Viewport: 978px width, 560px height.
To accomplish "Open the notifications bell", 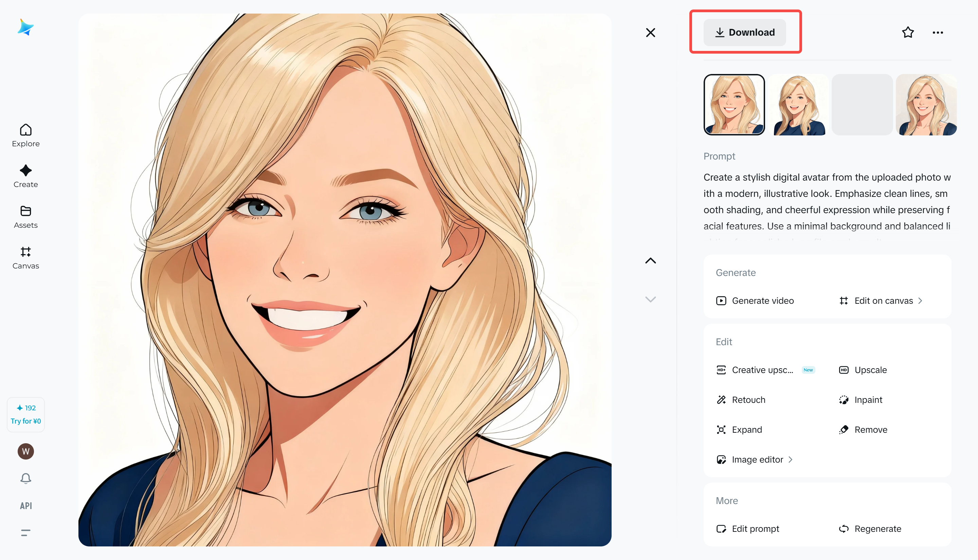I will (x=26, y=478).
